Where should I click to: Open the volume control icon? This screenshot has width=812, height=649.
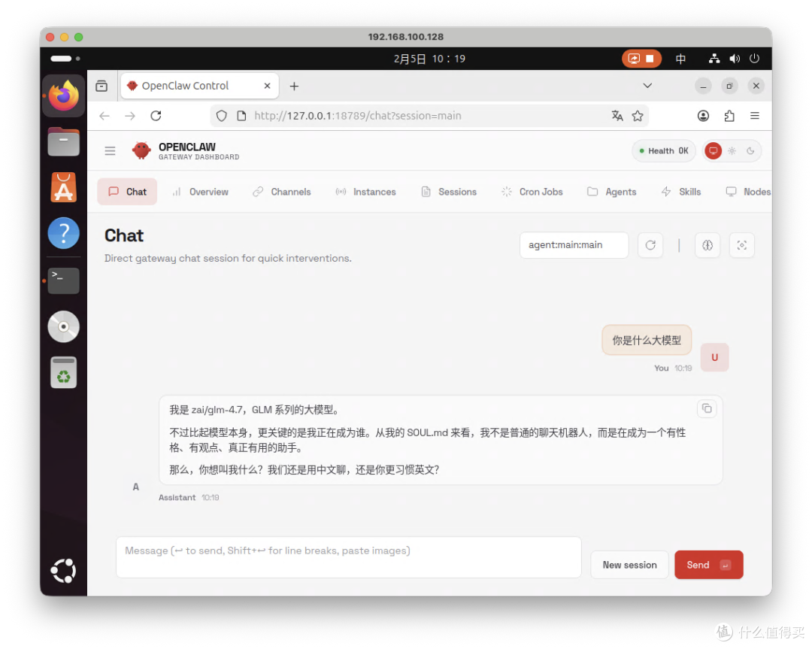point(735,59)
